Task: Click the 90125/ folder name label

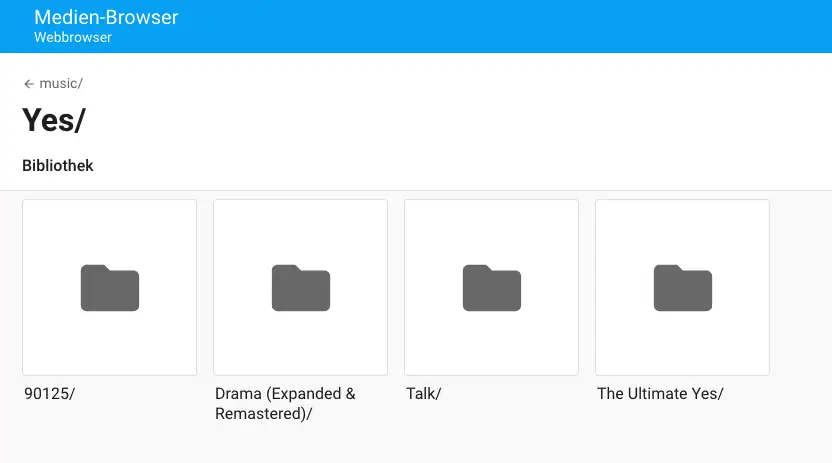Action: pyautogui.click(x=50, y=394)
